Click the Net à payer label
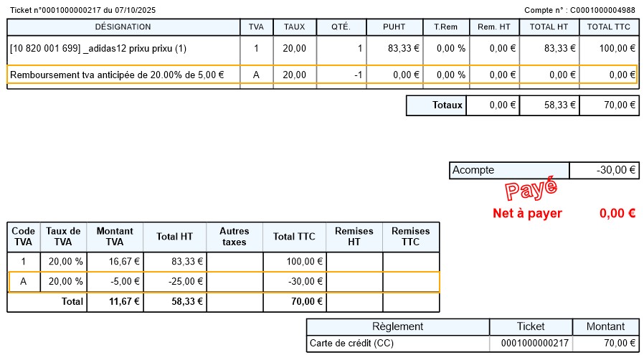Screen dimensions: 644x355 coord(527,213)
